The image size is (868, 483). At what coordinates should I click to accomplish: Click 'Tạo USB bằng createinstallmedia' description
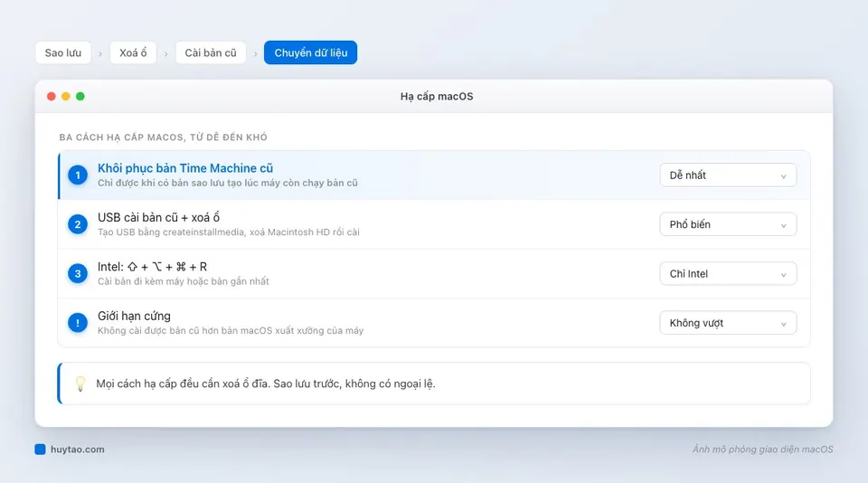click(x=229, y=232)
